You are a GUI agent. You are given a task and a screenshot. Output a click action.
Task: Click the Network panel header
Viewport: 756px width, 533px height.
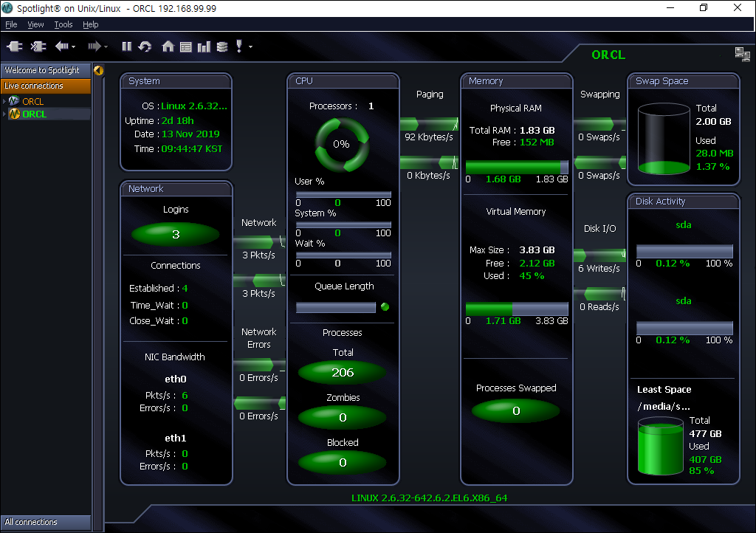point(176,189)
